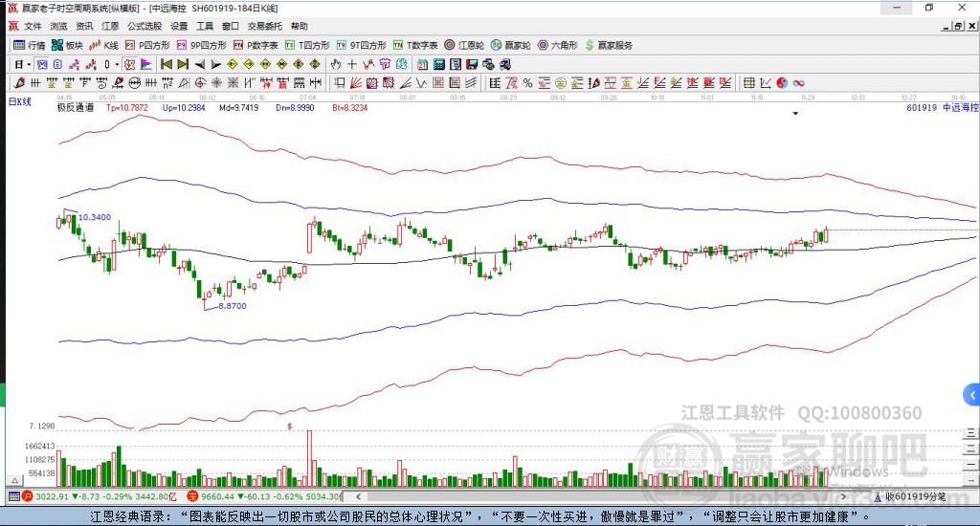
Task: Open the 浏览 menu
Action: (58, 26)
